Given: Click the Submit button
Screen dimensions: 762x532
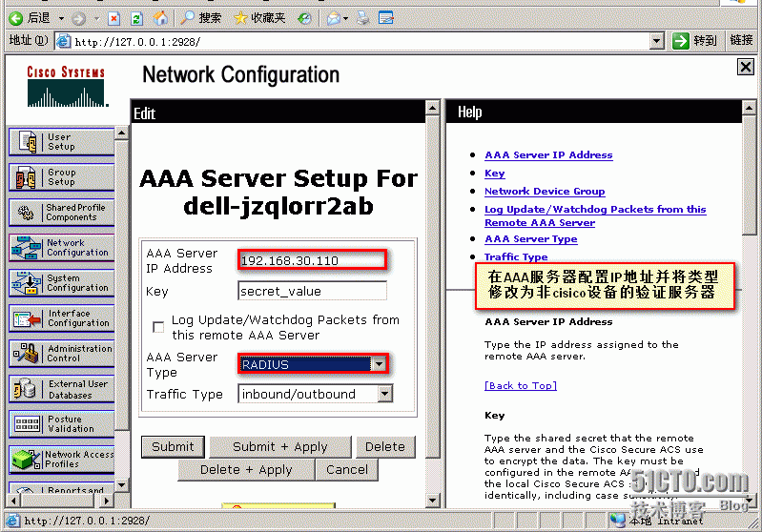Looking at the screenshot, I should coord(173,447).
